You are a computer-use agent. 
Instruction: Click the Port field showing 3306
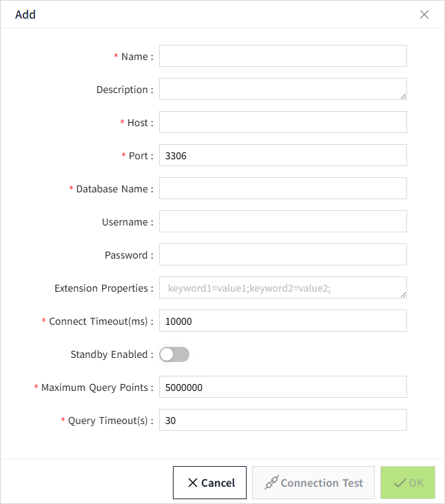click(x=282, y=155)
